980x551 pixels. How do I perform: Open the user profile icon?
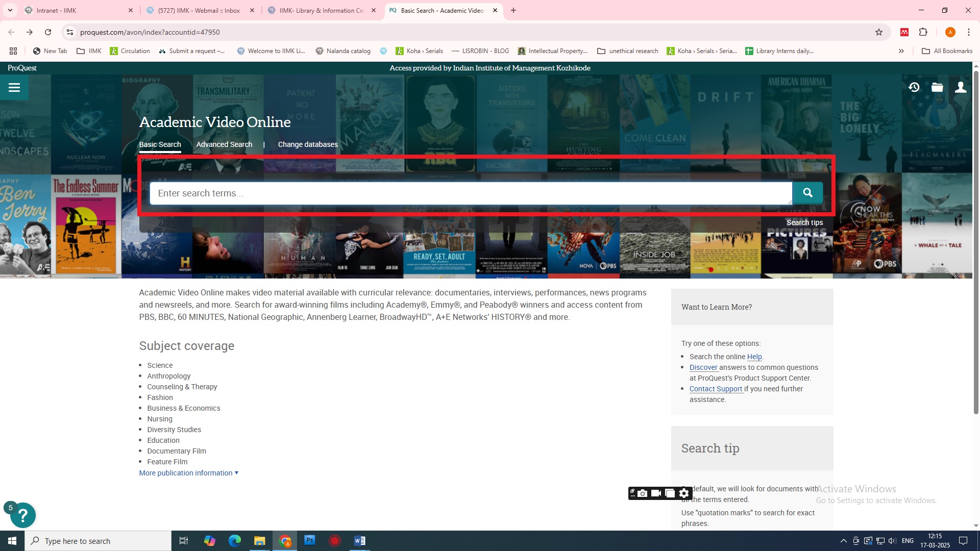pos(961,87)
